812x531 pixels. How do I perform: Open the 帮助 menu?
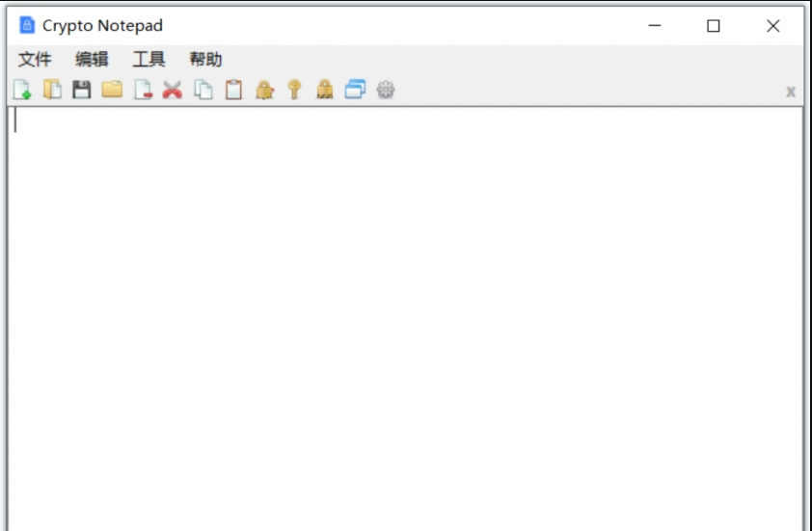(x=205, y=59)
